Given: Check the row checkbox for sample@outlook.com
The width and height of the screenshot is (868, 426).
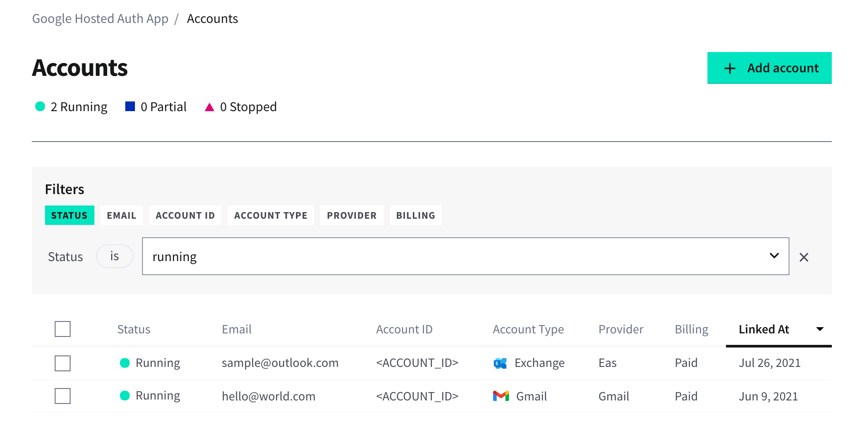Looking at the screenshot, I should (62, 363).
